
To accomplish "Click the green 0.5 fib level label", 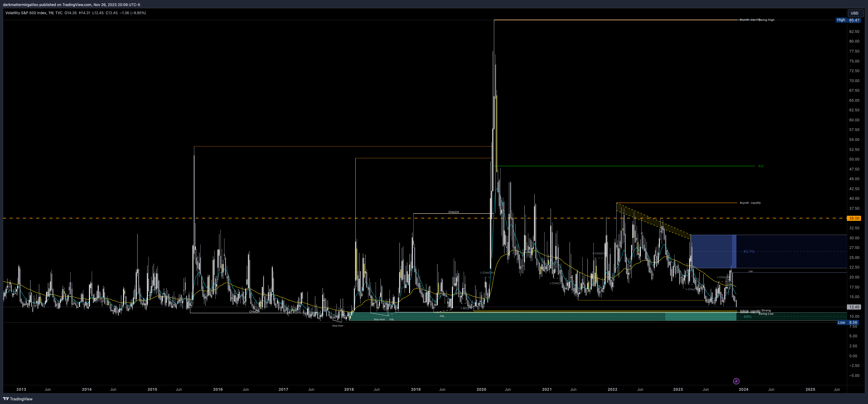I will (761, 166).
